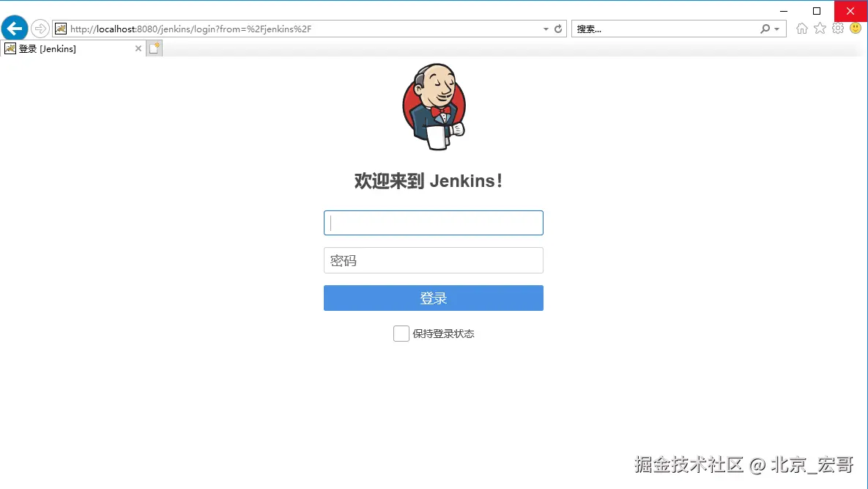This screenshot has width=868, height=489.
Task: Open a new browser tab
Action: pyautogui.click(x=155, y=48)
